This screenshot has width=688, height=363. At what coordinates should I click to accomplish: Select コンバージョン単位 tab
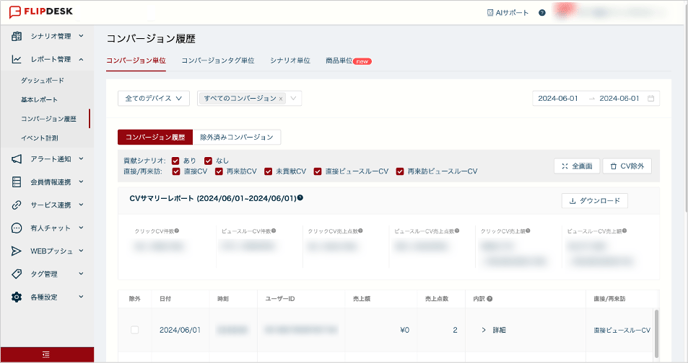pyautogui.click(x=136, y=61)
